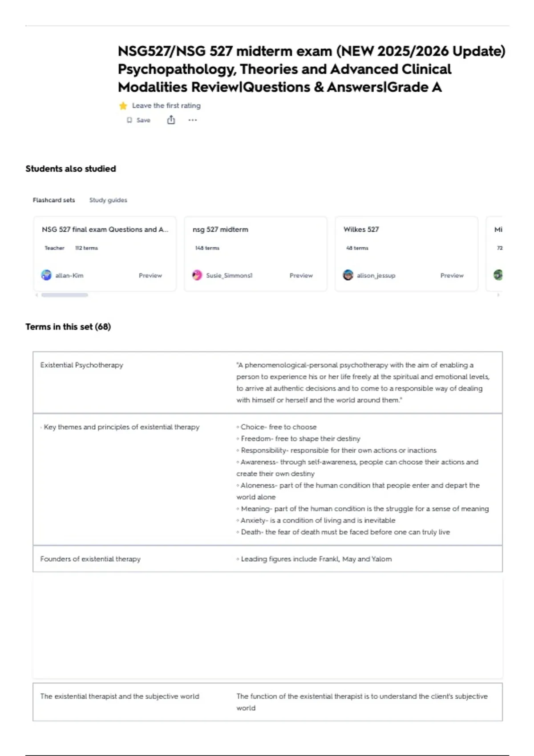Click the yellow star rating icon
534x756 pixels.
coord(123,106)
